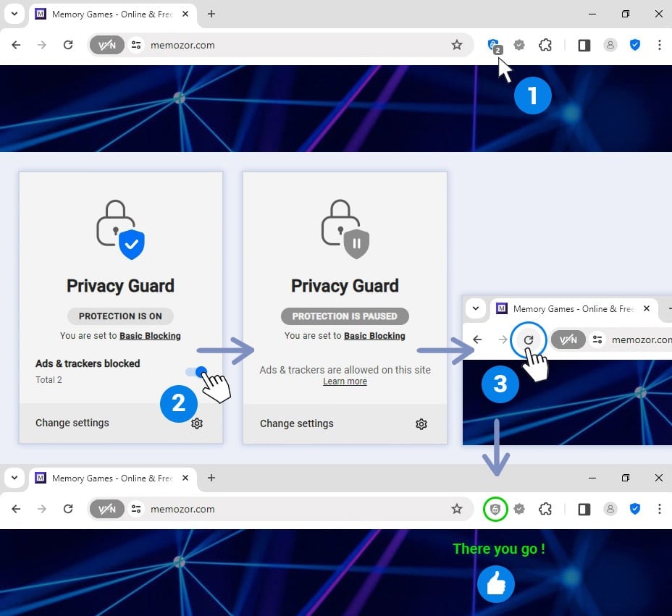The height and width of the screenshot is (616, 672).
Task: Open settings via the gear icon beside Change settings
Action: 197,423
